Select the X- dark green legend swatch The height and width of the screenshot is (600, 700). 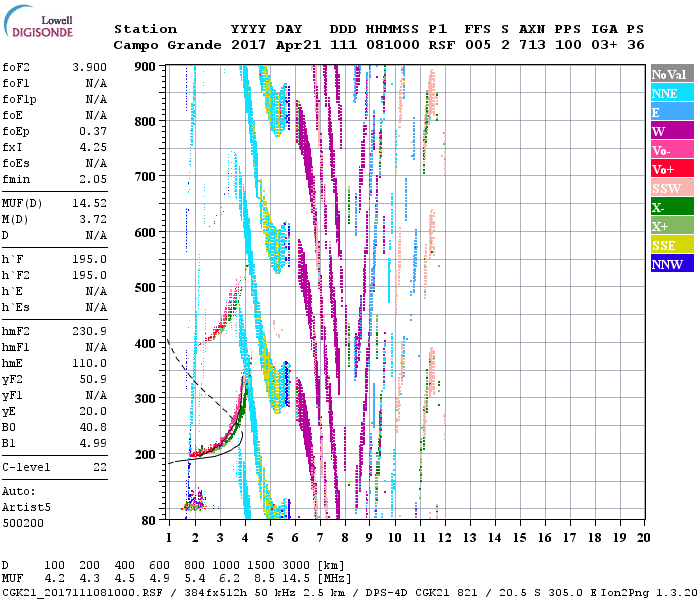click(672, 207)
